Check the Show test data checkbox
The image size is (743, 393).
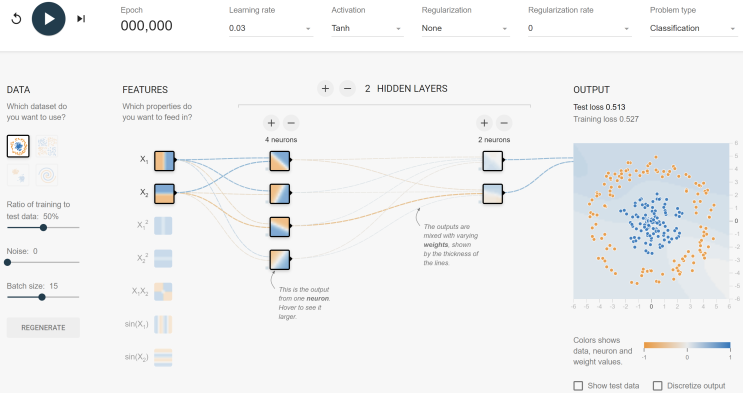coord(578,386)
